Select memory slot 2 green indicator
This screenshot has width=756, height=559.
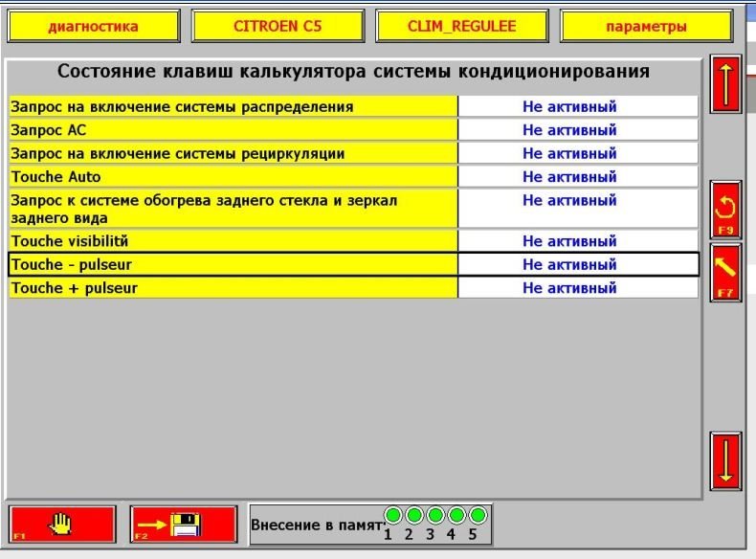click(x=413, y=515)
